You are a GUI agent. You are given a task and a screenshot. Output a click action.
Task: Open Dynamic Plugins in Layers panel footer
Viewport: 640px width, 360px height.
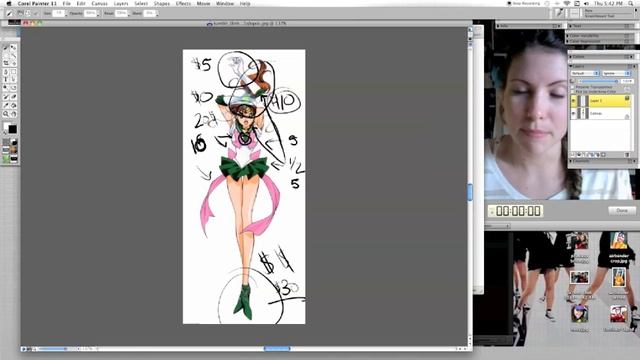pos(579,155)
